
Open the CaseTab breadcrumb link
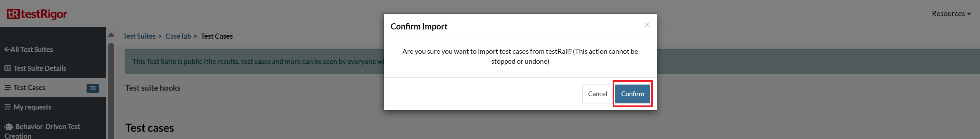click(178, 36)
